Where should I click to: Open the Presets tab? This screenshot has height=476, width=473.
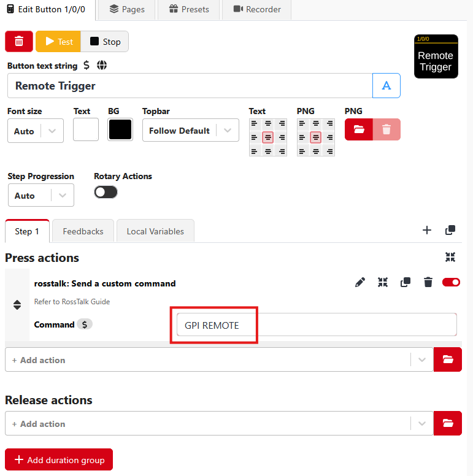click(189, 9)
